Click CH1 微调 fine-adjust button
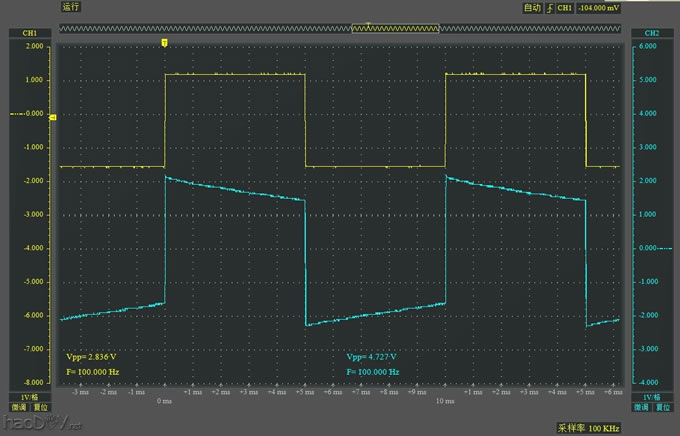 coord(19,408)
